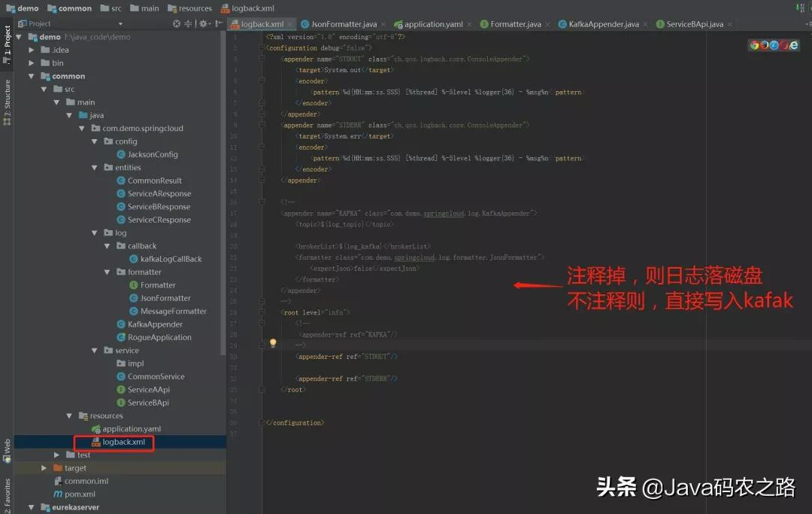This screenshot has height=514, width=812.
Task: Select kafkaLogCallBack class in tree
Action: pos(165,259)
